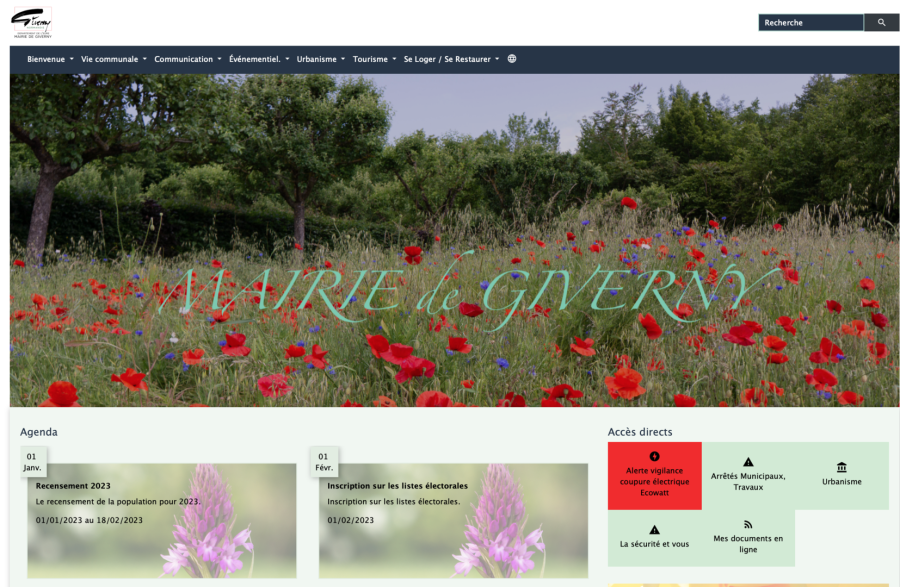The image size is (900, 587).
Task: Click the Urbanisme building icon tile
Action: [x=841, y=467]
